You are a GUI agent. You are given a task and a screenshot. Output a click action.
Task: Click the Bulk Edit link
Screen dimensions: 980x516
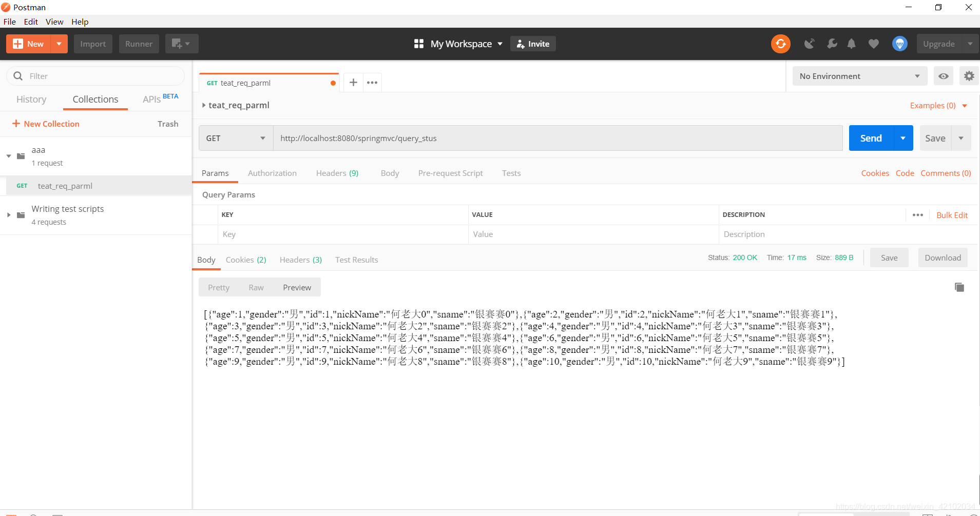click(952, 215)
